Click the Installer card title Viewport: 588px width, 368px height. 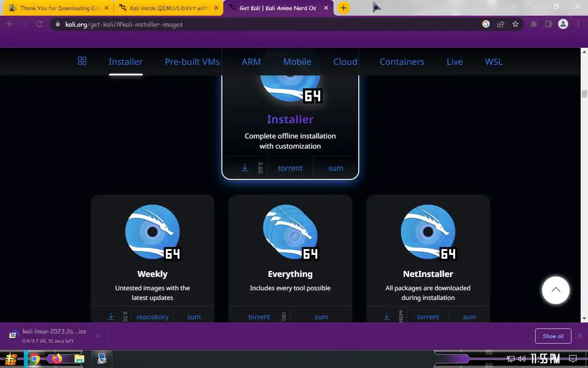(290, 119)
